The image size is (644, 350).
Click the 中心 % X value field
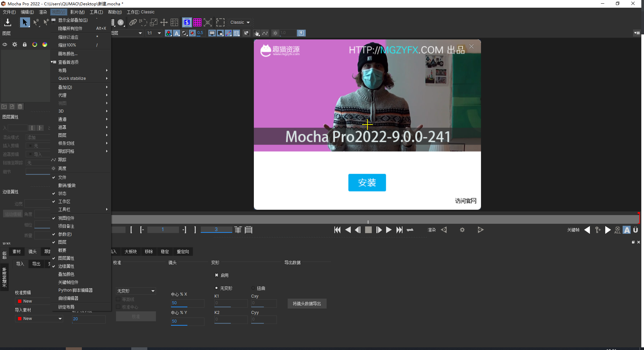pos(187,303)
